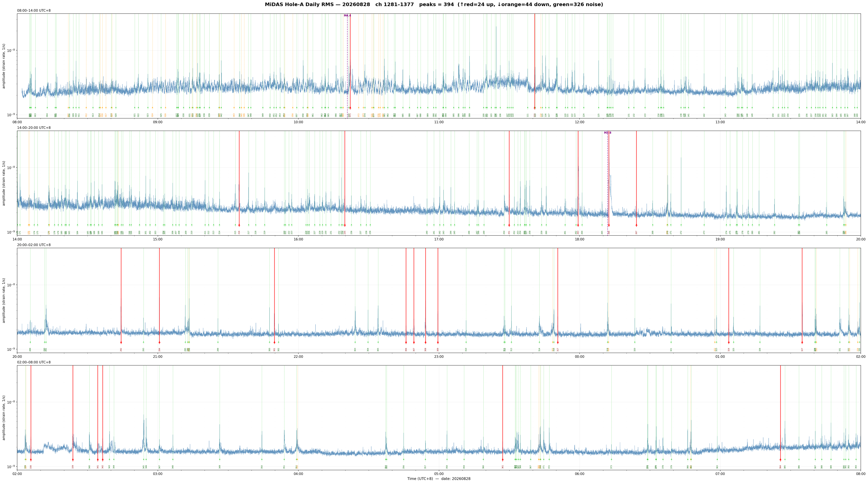Click green noise peak number 293

(x=144, y=350)
